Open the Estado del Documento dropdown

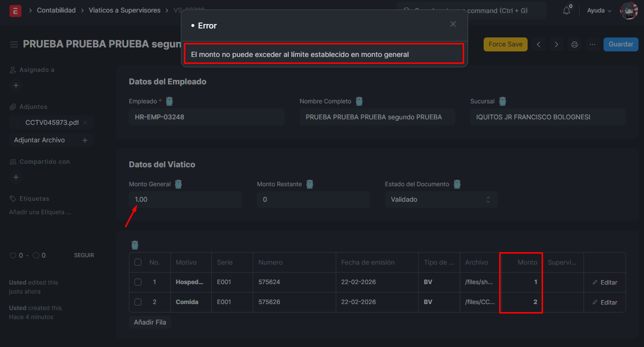pyautogui.click(x=441, y=200)
